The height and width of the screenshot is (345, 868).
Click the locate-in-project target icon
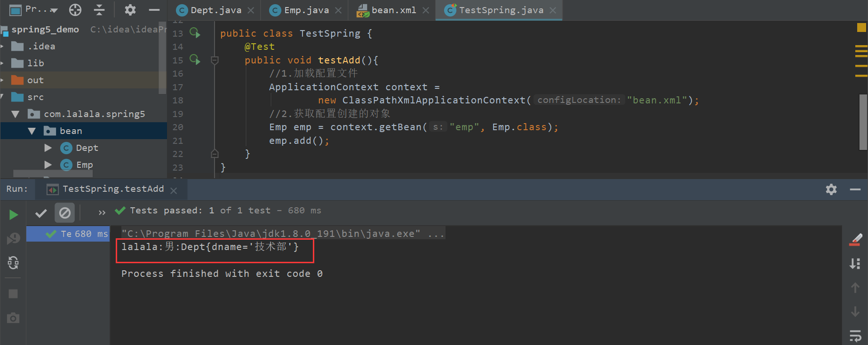[75, 9]
